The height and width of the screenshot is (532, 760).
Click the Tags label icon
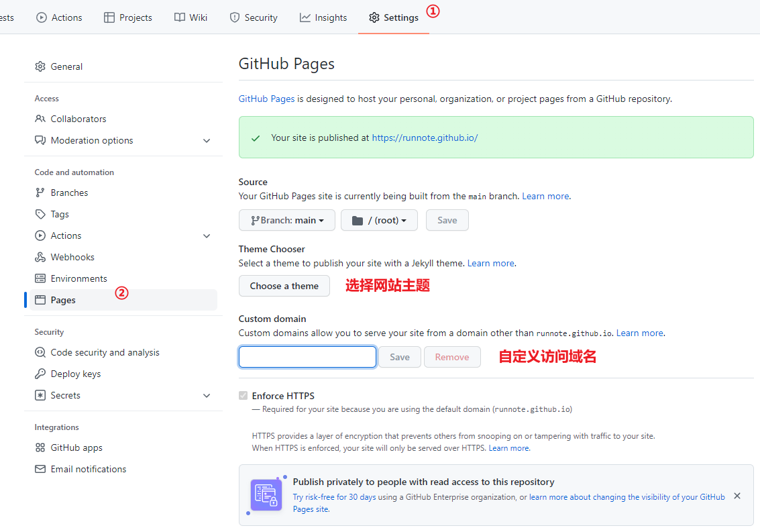coord(40,214)
